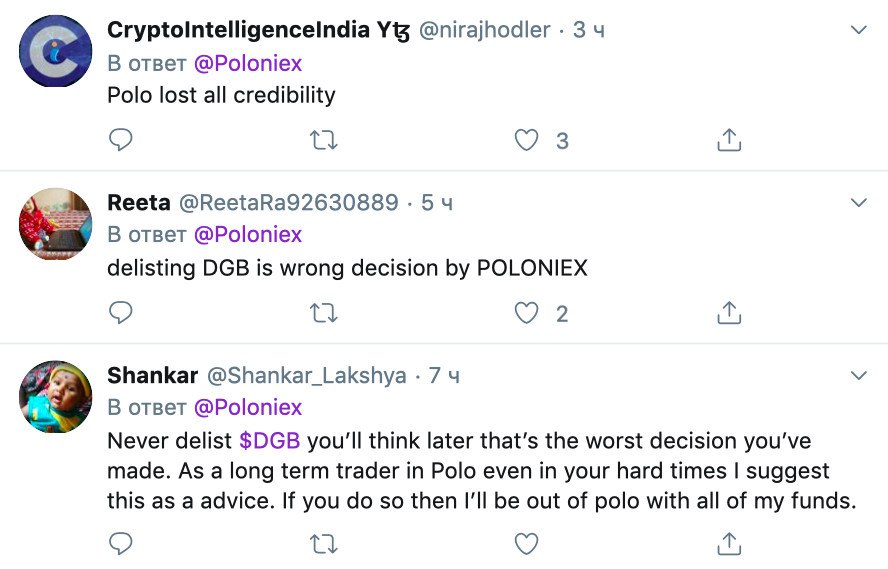888x569 pixels.
Task: Reply to Reeta's tweet
Action: click(120, 313)
